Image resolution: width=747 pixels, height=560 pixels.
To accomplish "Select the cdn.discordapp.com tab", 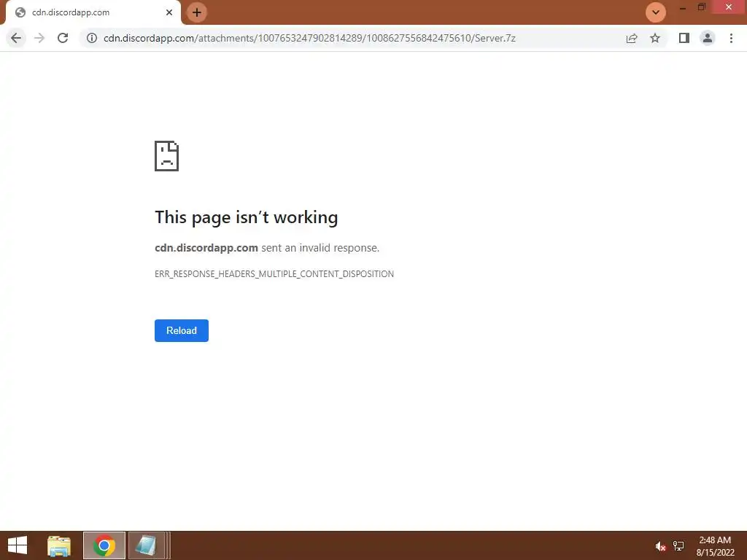I will point(93,12).
